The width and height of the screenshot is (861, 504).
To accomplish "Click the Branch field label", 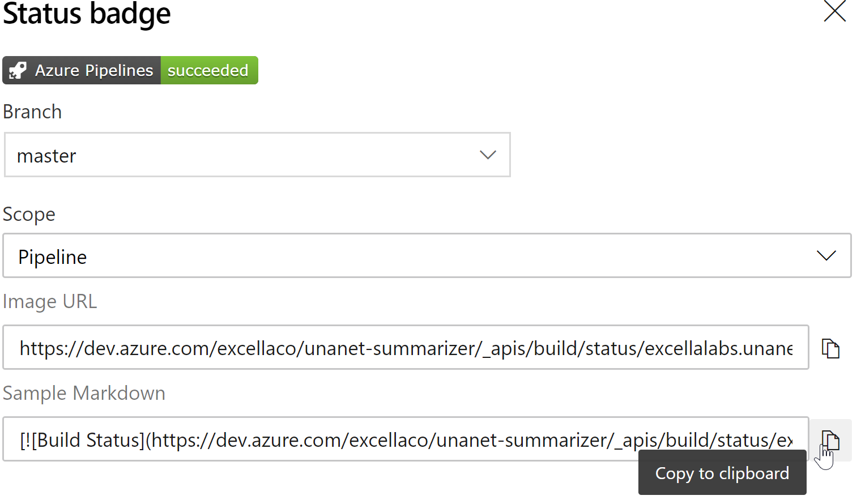I will [x=32, y=112].
